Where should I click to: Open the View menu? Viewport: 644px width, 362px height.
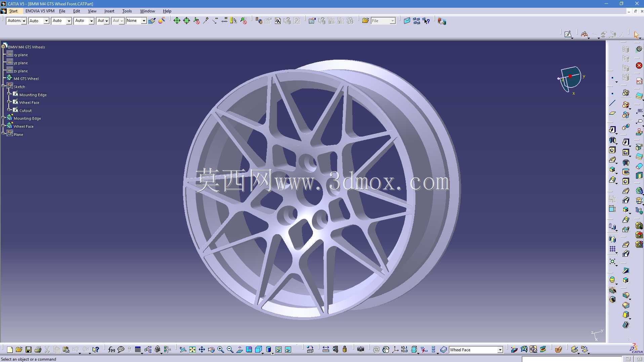pos(92,11)
